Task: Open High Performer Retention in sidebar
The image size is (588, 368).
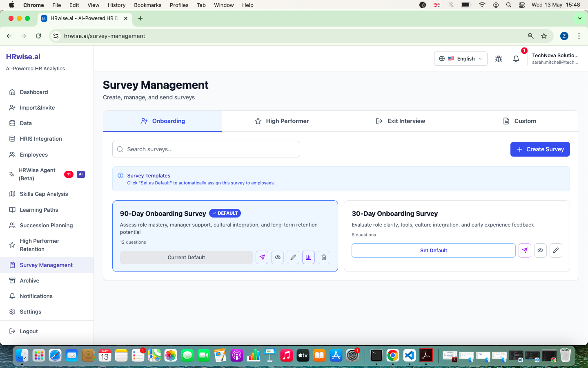Action: pos(47,245)
